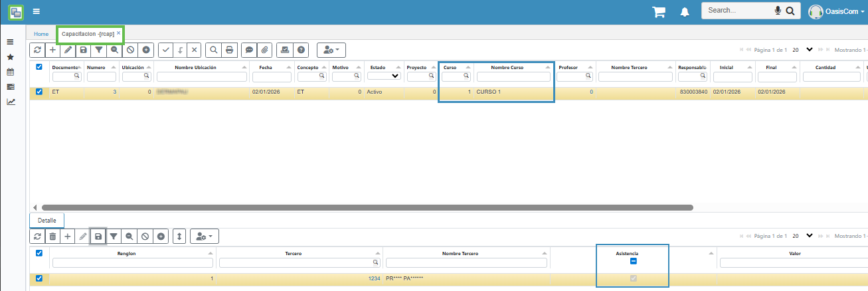Open the calendar icon in the left sidebar
868x291 pixels.
[x=10, y=72]
